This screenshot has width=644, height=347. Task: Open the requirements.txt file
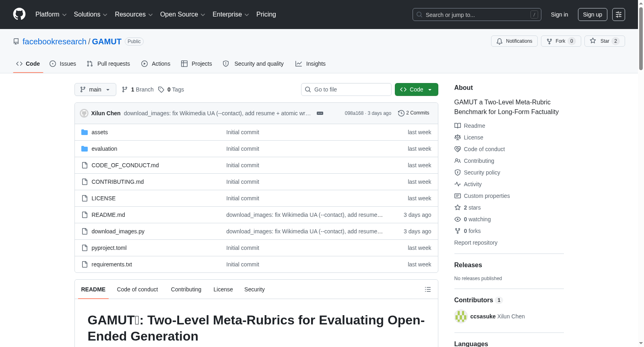click(112, 264)
